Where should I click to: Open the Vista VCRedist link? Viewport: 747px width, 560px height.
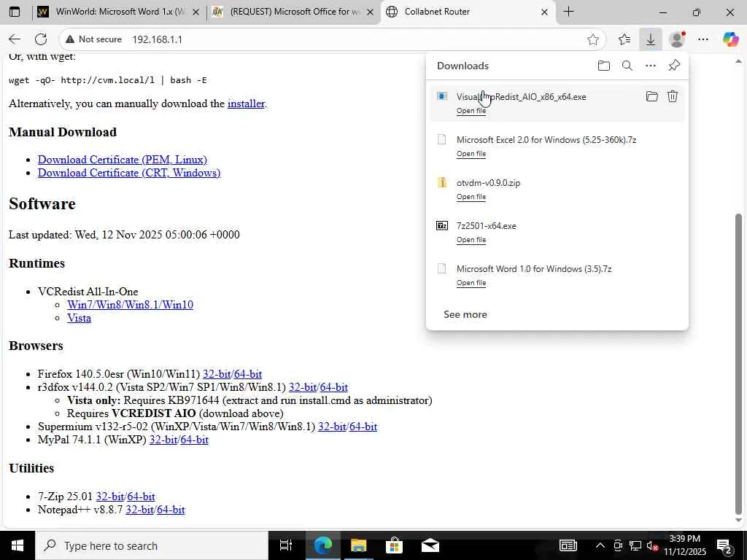pyautogui.click(x=79, y=318)
